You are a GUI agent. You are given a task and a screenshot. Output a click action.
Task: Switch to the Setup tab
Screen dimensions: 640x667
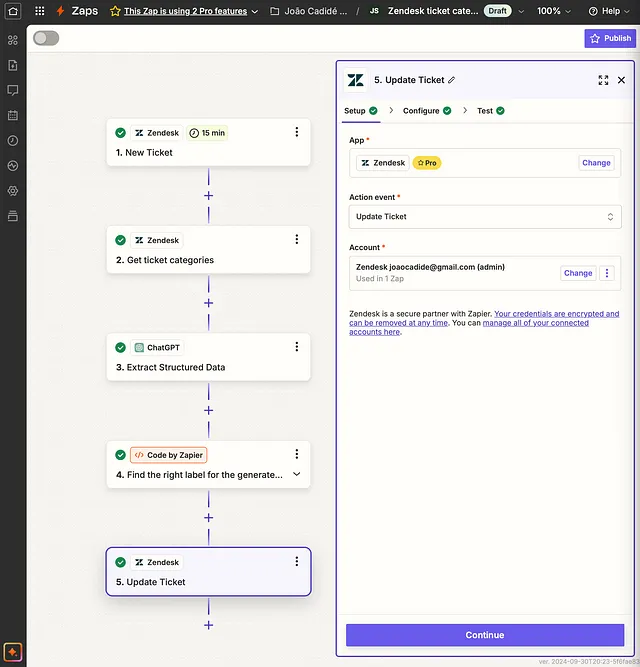[x=361, y=111]
